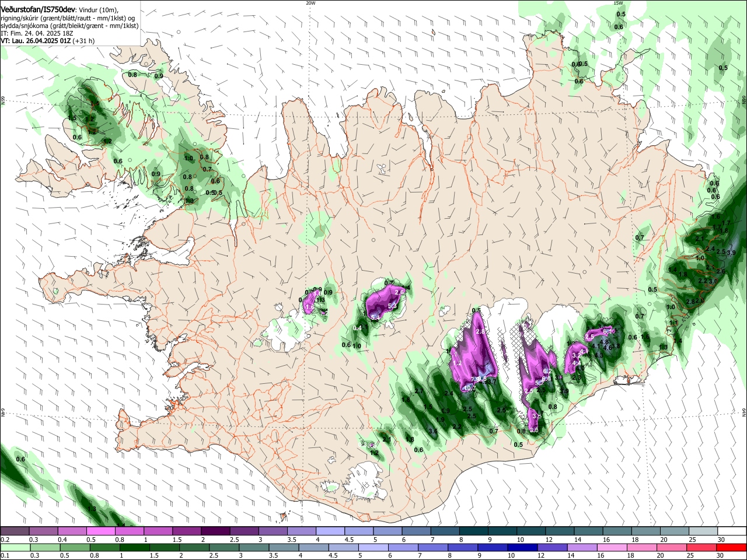Viewport: 747px width, 560px height.
Task: Pick the dark teal snow swatch between 8 and 9
Action: (x=473, y=531)
